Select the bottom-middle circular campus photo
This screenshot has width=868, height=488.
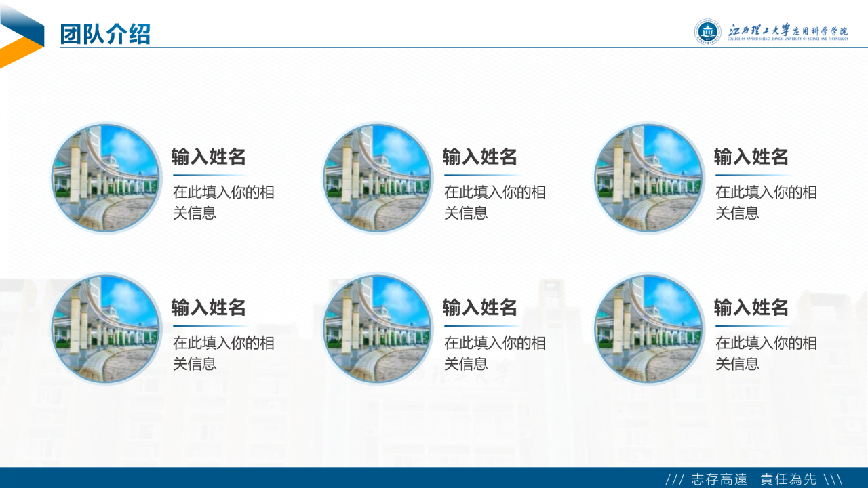coord(378,329)
